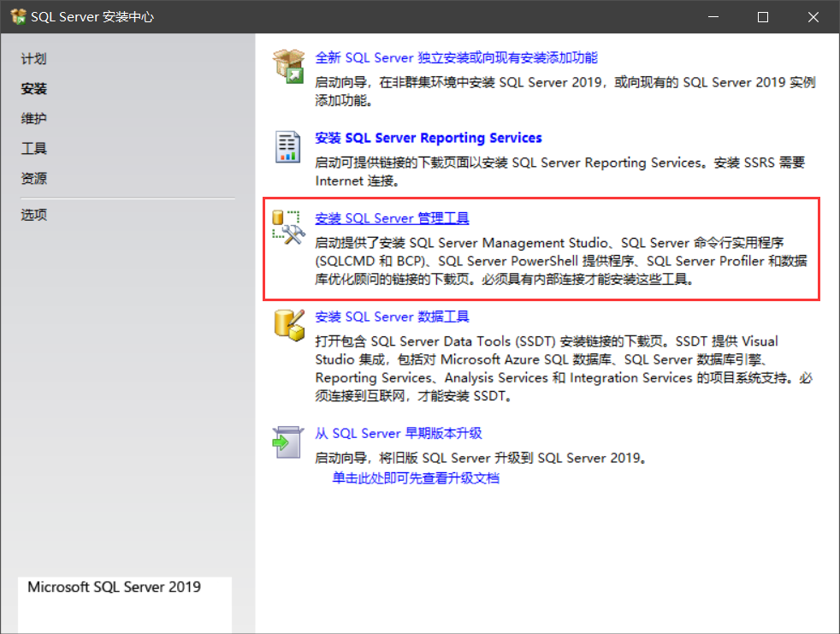
Task: Click the new standalone installation box icon
Action: tap(288, 66)
